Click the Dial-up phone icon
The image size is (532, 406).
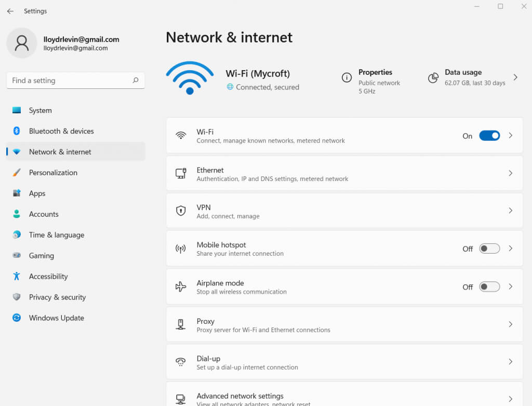181,362
